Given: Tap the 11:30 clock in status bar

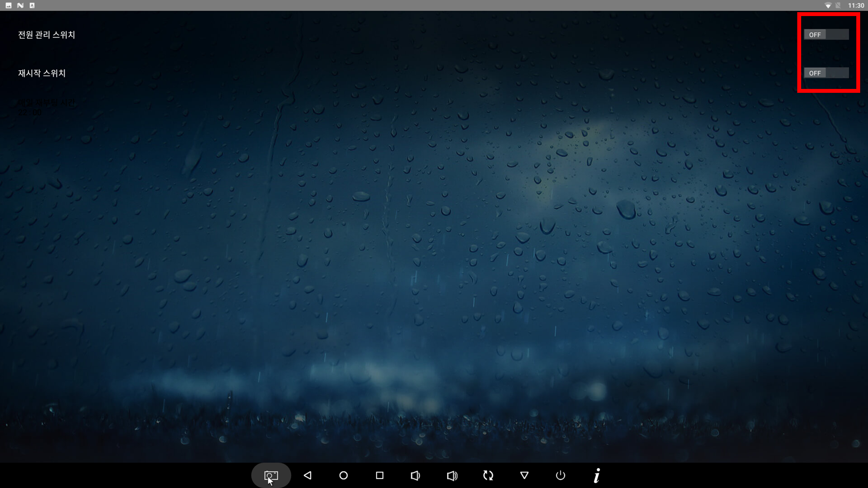Looking at the screenshot, I should point(856,5).
